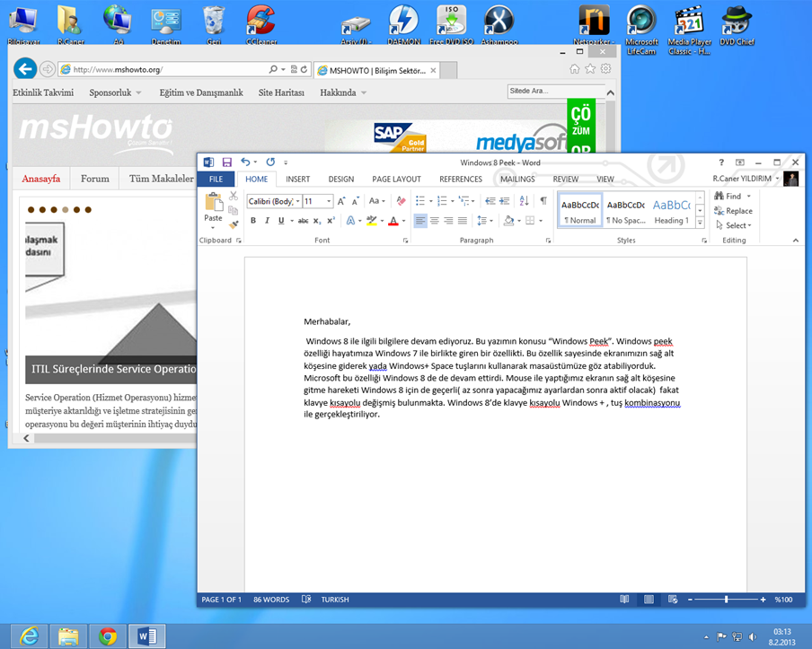The width and height of the screenshot is (812, 649).
Task: Open Etkinlik Takvimi link in browser
Action: [x=43, y=92]
